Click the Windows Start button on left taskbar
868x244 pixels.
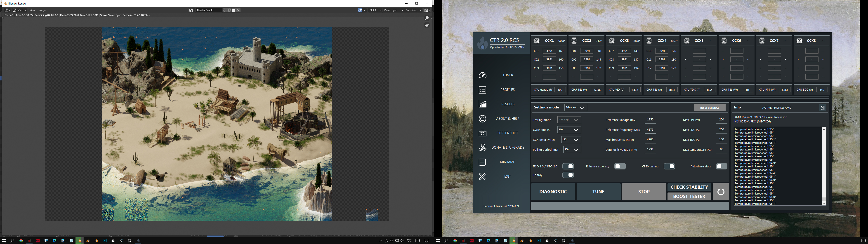point(4,241)
